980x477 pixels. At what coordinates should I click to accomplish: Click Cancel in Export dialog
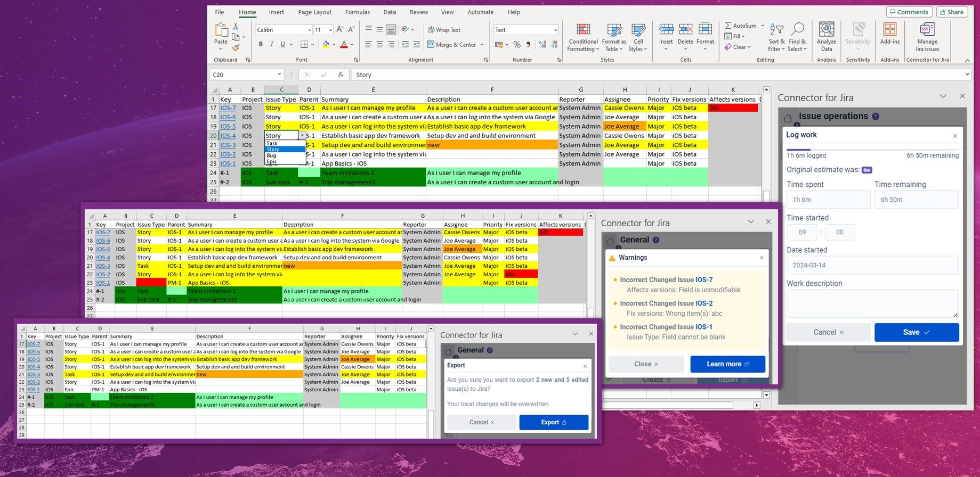coord(482,422)
